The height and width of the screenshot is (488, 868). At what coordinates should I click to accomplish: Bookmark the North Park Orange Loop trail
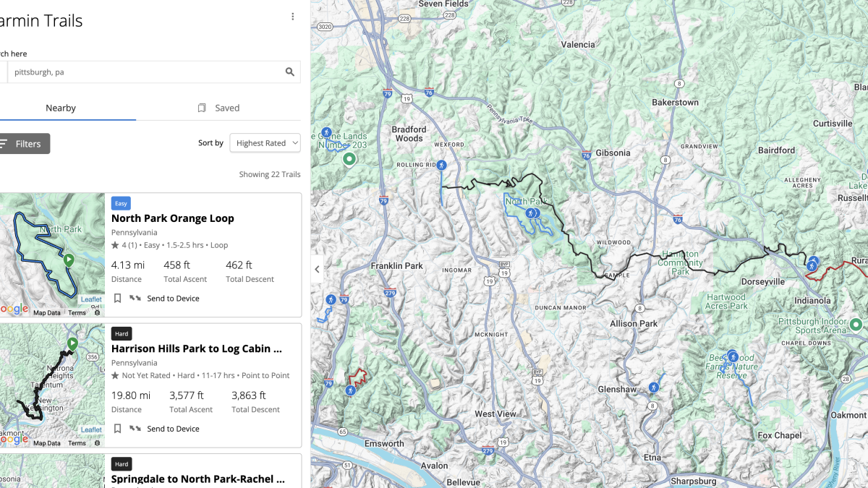tap(117, 298)
